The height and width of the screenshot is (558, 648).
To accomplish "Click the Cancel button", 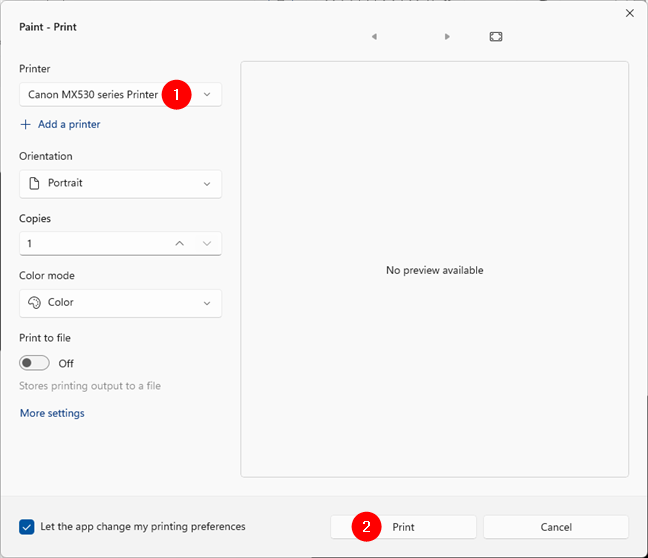I will (x=556, y=527).
